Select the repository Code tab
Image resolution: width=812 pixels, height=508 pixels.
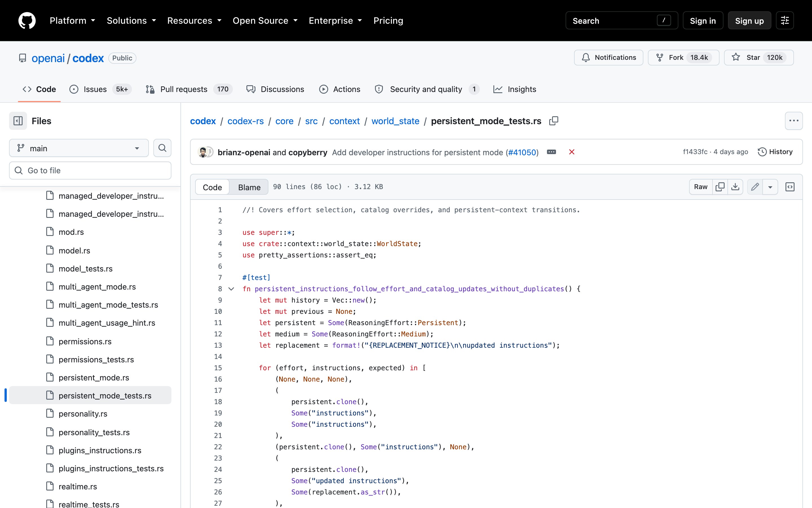[39, 89]
